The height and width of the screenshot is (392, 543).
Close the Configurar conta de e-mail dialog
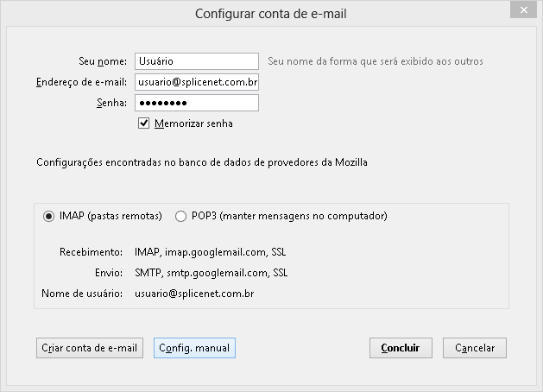[x=523, y=10]
